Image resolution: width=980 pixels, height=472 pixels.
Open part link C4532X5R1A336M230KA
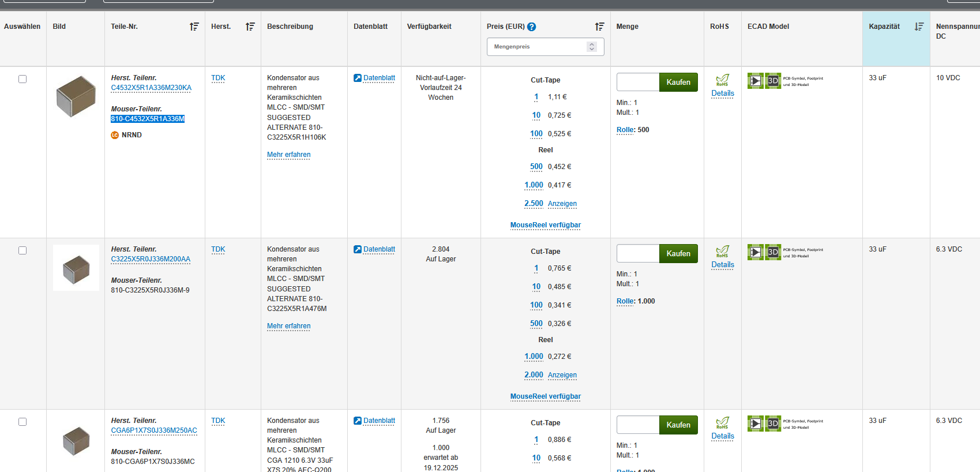pyautogui.click(x=151, y=88)
